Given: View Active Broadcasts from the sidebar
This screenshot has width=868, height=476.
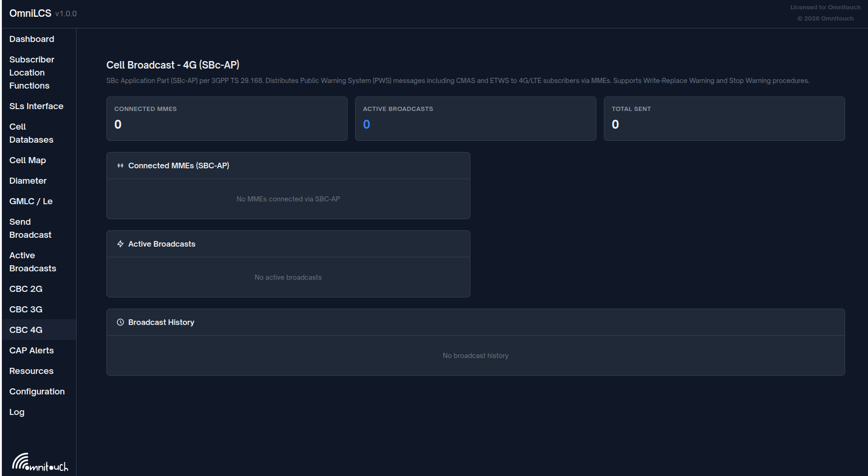Looking at the screenshot, I should click(33, 262).
